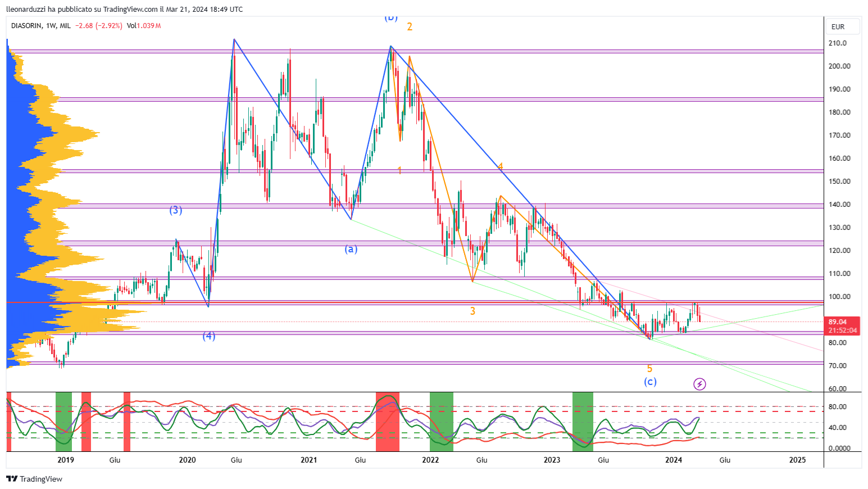Click the oscillator 0.0000 scale label
Viewport: 868px width, 489px height.
coord(839,449)
